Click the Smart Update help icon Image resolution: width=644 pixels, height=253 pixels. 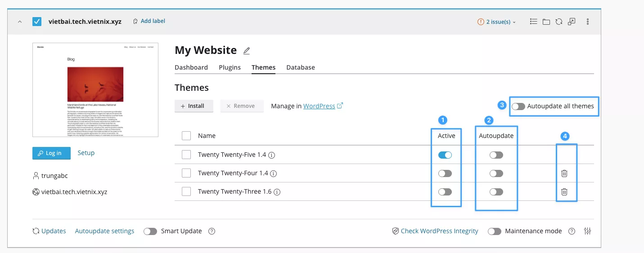212,231
